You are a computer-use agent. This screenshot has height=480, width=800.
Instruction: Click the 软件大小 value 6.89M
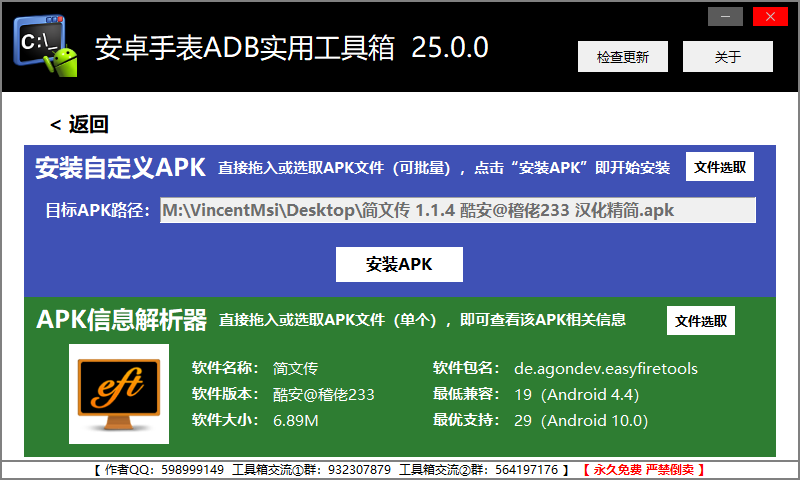pos(295,420)
